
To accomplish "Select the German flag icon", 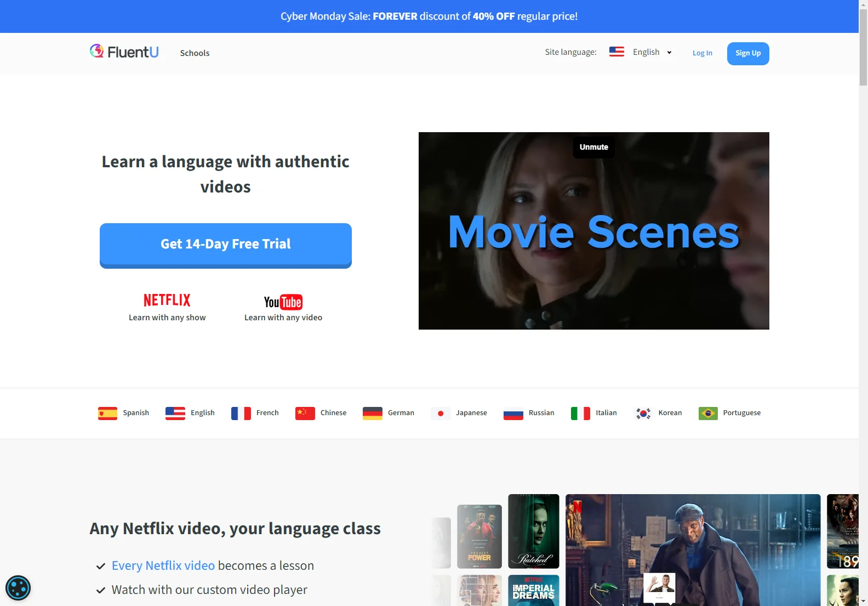I will pos(373,413).
